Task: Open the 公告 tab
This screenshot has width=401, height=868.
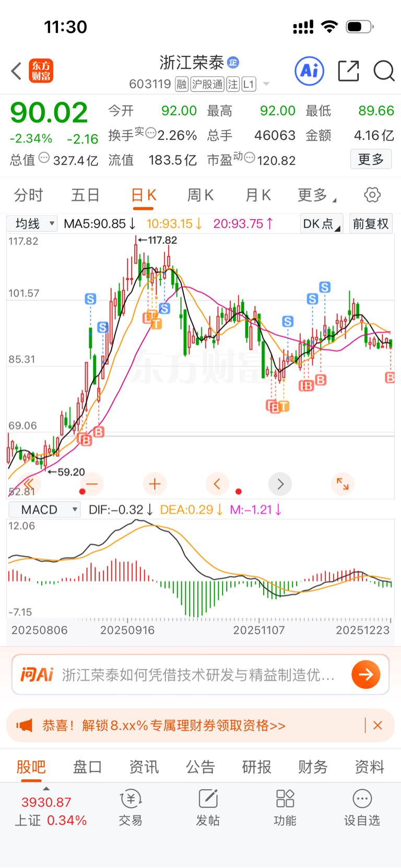Action: (x=200, y=767)
